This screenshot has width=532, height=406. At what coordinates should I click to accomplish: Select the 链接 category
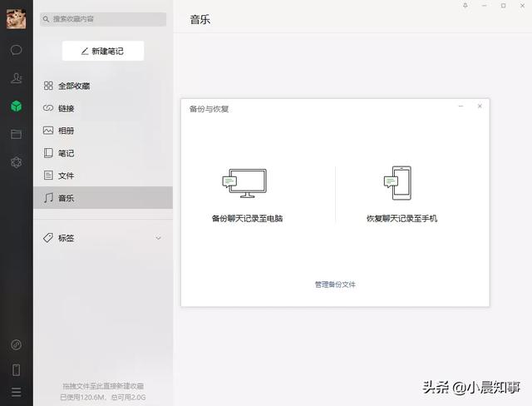coord(103,108)
